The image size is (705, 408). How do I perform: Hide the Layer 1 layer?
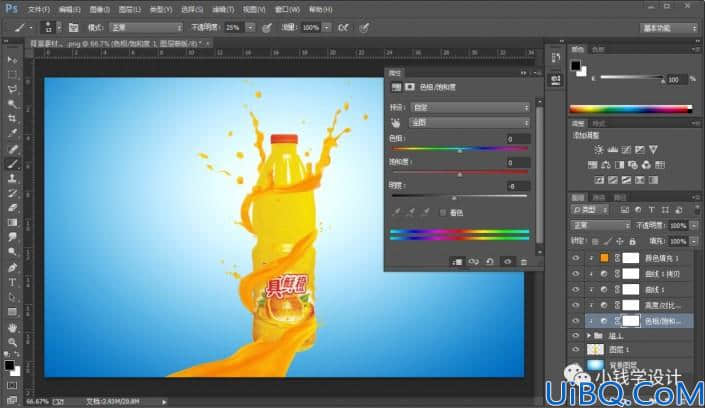pyautogui.click(x=576, y=350)
